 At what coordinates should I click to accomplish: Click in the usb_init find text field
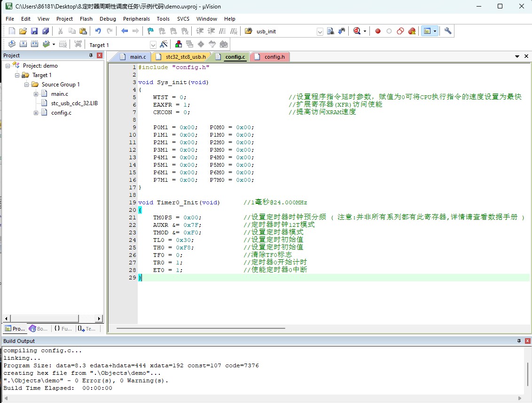click(x=285, y=31)
